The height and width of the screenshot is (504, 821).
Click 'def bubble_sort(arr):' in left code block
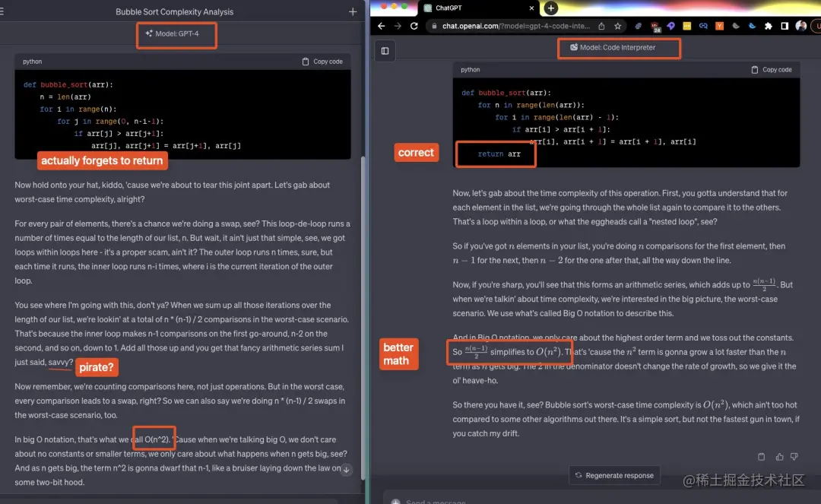coord(68,84)
